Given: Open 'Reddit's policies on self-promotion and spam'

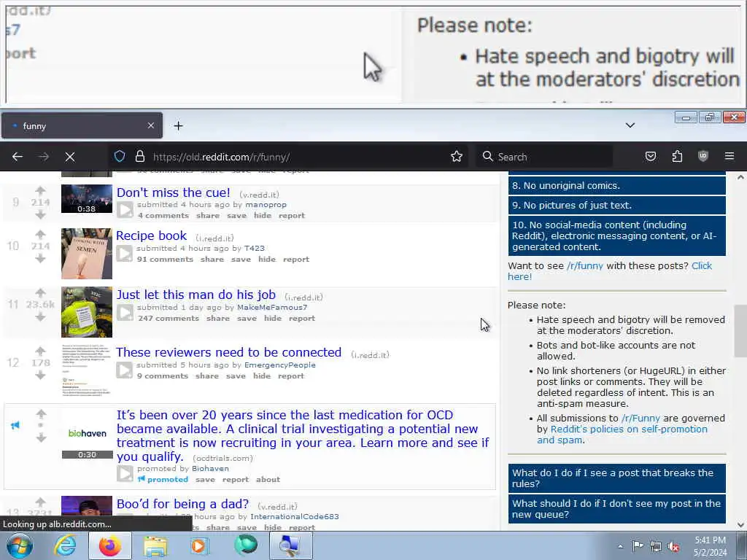Looking at the screenshot, I should pos(622,435).
